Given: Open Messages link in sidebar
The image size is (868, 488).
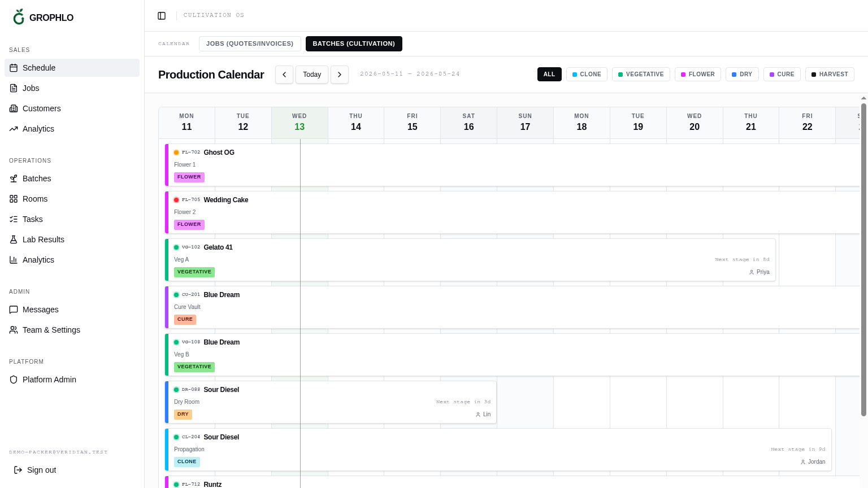Looking at the screenshot, I should click(x=72, y=310).
